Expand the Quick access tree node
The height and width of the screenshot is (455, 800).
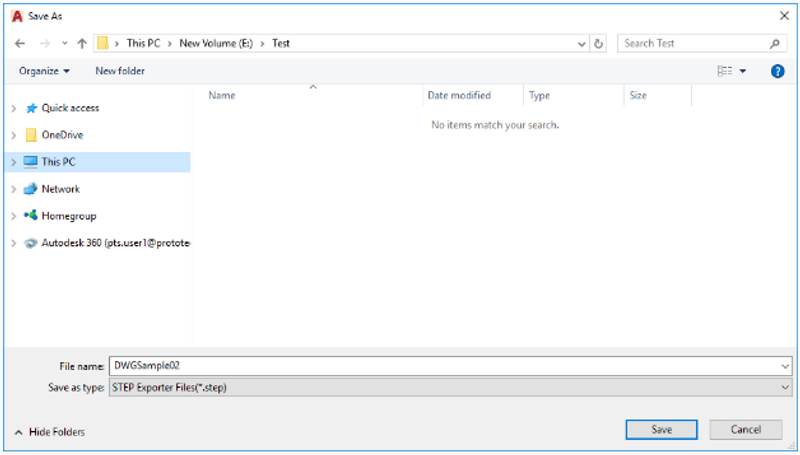14,108
